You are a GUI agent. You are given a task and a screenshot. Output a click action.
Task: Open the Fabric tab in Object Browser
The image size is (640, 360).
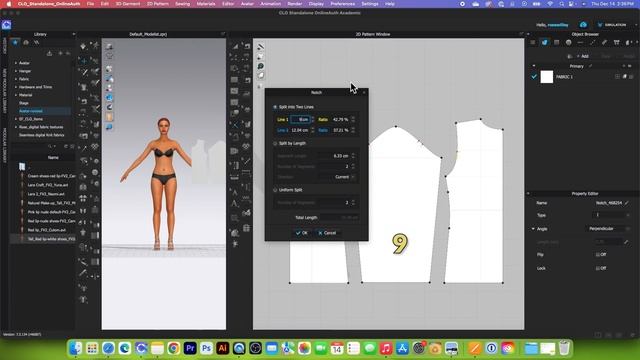pos(544,42)
